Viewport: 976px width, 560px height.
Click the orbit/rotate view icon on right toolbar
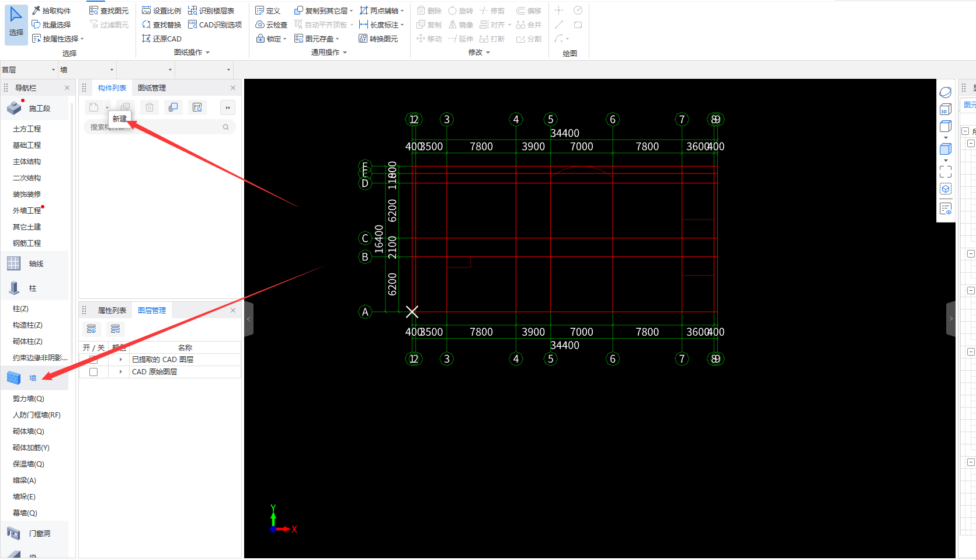(946, 92)
